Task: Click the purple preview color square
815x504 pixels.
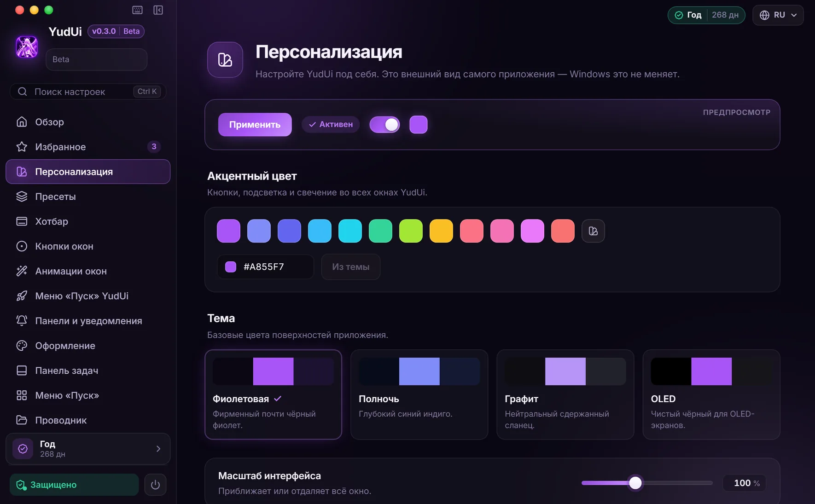Action: [419, 125]
